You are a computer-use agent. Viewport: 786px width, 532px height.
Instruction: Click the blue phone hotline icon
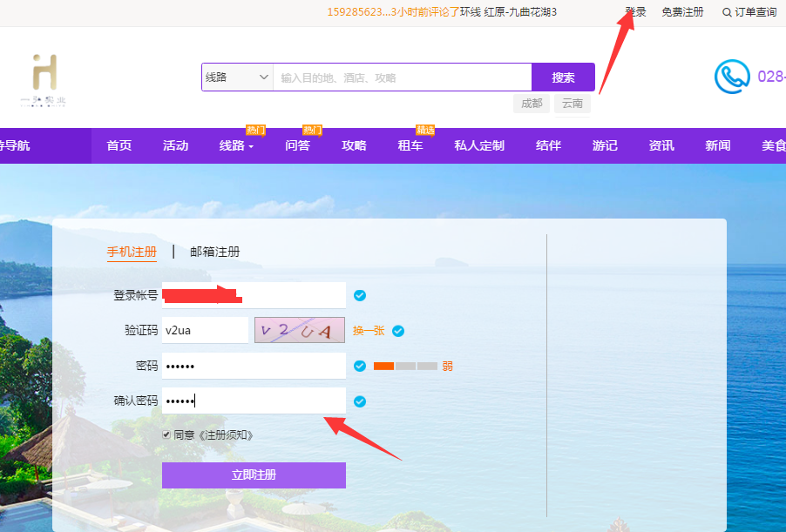(732, 77)
